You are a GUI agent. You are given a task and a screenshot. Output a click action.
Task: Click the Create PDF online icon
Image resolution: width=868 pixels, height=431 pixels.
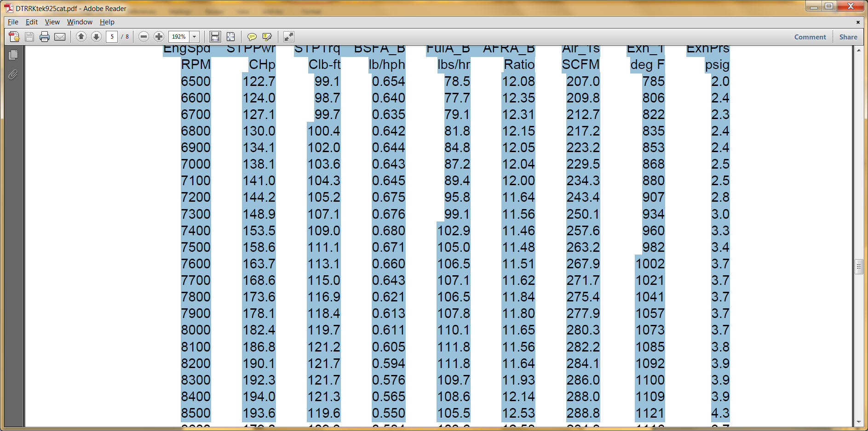(x=14, y=37)
